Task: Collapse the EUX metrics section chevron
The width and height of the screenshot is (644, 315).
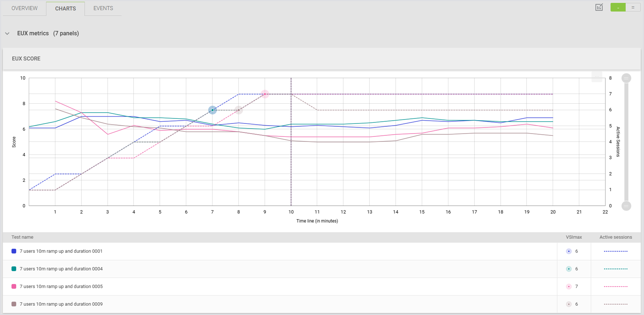Action: [x=7, y=33]
